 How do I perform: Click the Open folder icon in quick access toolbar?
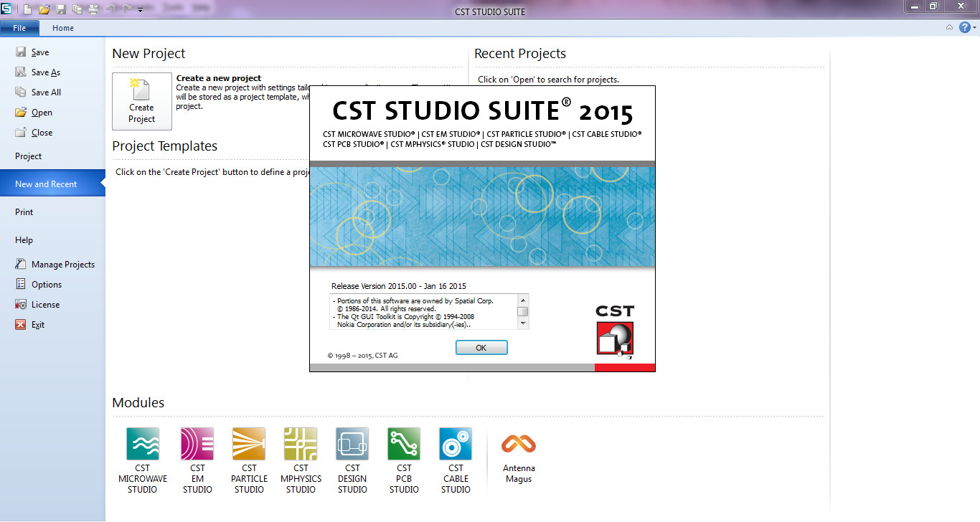pyautogui.click(x=44, y=9)
